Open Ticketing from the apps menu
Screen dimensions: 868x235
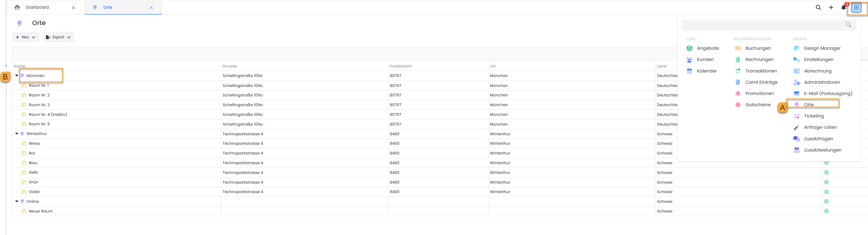click(x=813, y=116)
